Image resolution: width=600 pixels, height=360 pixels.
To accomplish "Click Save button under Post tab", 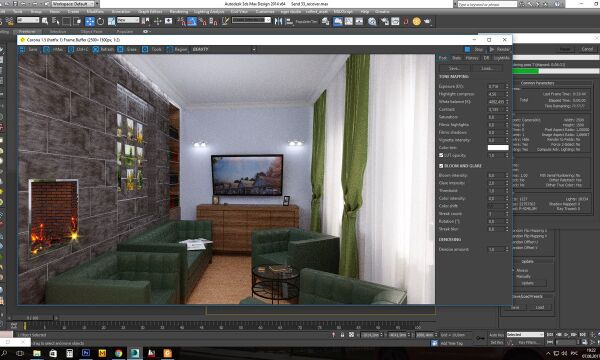I will (454, 68).
